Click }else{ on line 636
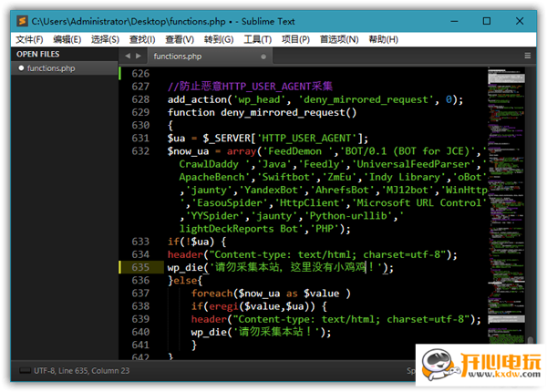Viewport: 547px width, 392px height. click(185, 281)
